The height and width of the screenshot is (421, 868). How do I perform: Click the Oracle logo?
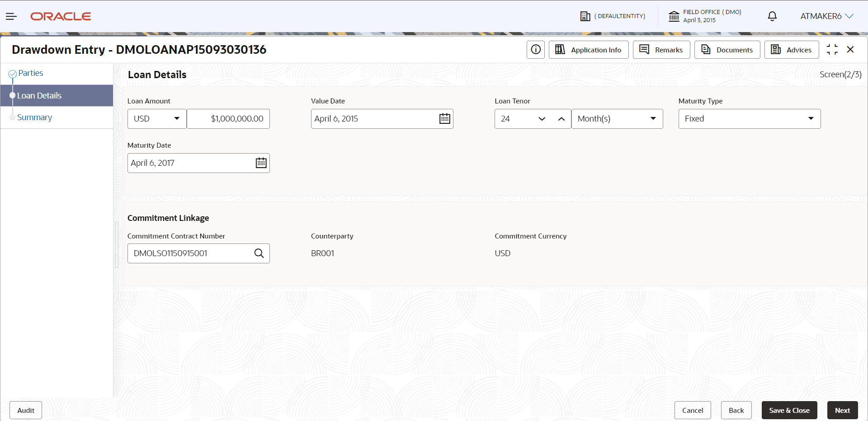tap(61, 16)
